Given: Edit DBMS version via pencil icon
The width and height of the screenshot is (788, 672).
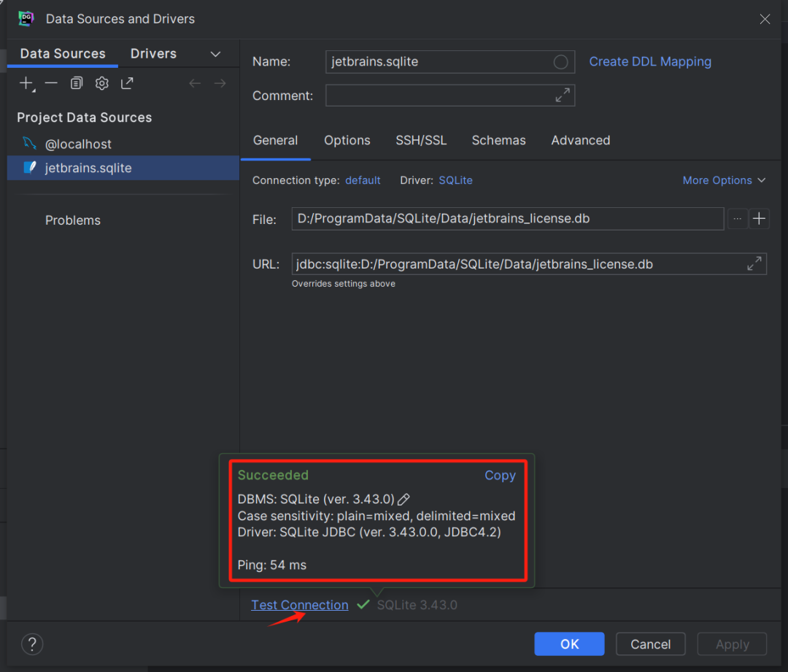Looking at the screenshot, I should (403, 499).
